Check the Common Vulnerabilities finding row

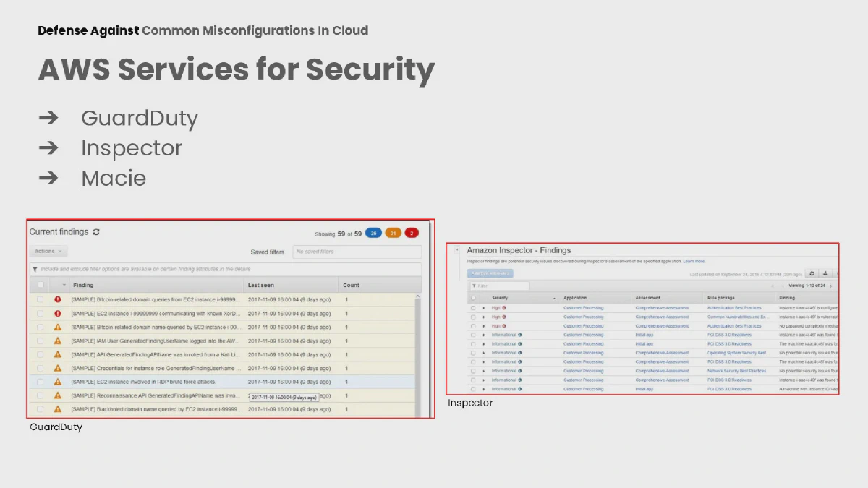pyautogui.click(x=473, y=317)
